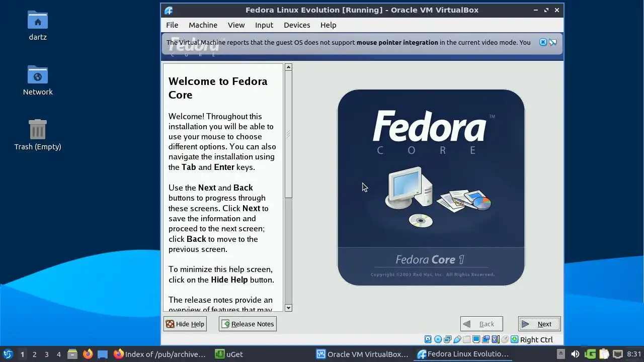The height and width of the screenshot is (362, 644).
Task: Click the Right Ctrl host key label
Action: 536,340
